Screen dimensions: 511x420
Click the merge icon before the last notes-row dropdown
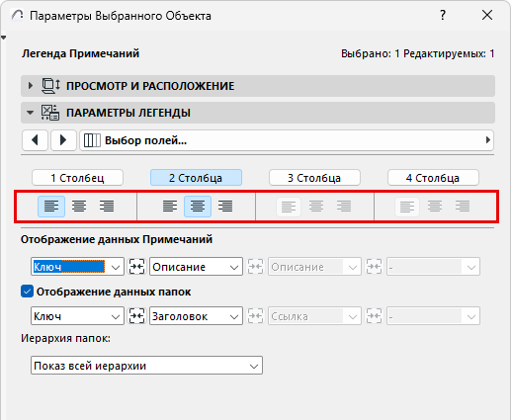[x=374, y=267]
